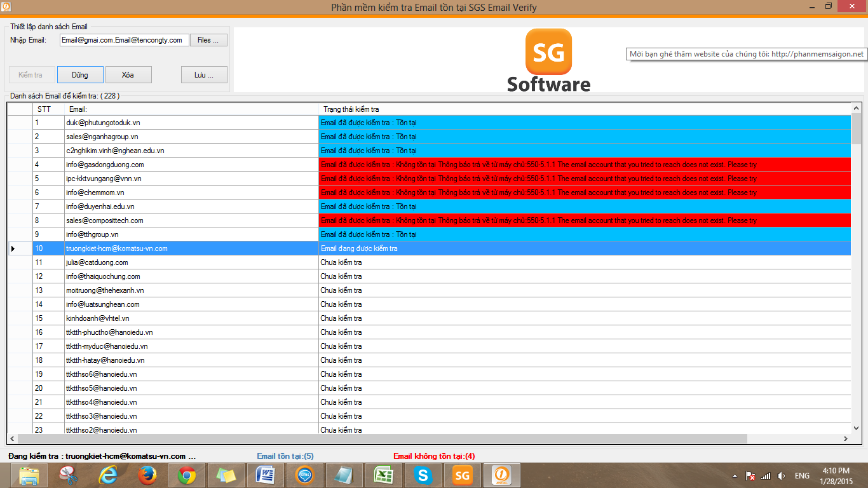The height and width of the screenshot is (488, 868).
Task: Select the ttktth-myduc@hanoiedu.vn cell
Action: coord(191,346)
